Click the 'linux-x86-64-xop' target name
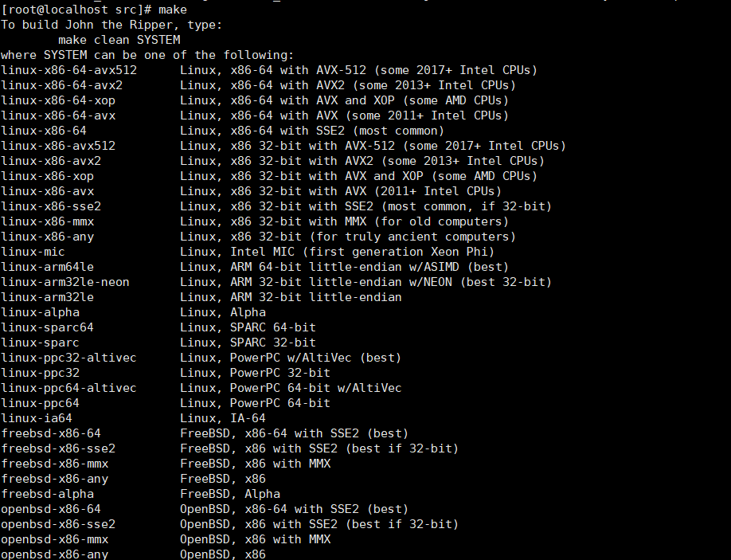The height and width of the screenshot is (560, 731). [x=58, y=100]
